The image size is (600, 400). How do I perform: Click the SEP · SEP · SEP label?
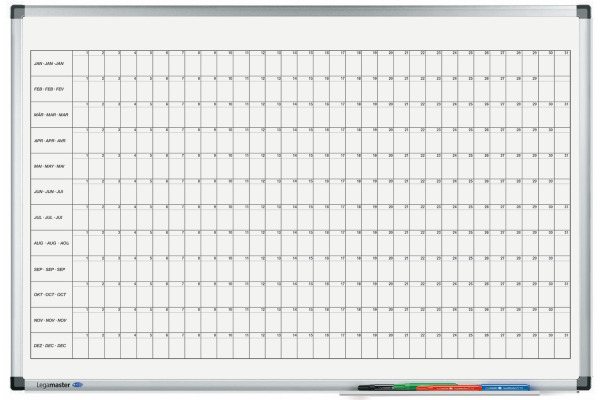click(x=49, y=269)
